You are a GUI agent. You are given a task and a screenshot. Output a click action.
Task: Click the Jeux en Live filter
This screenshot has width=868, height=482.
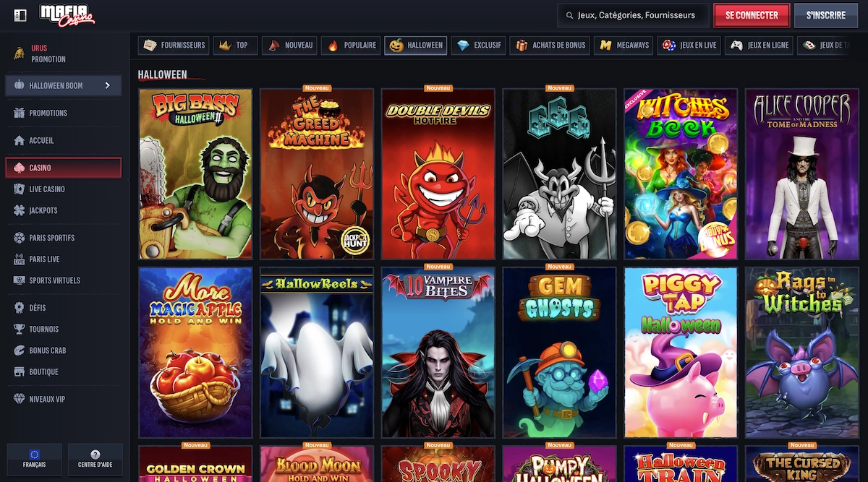[x=688, y=45]
